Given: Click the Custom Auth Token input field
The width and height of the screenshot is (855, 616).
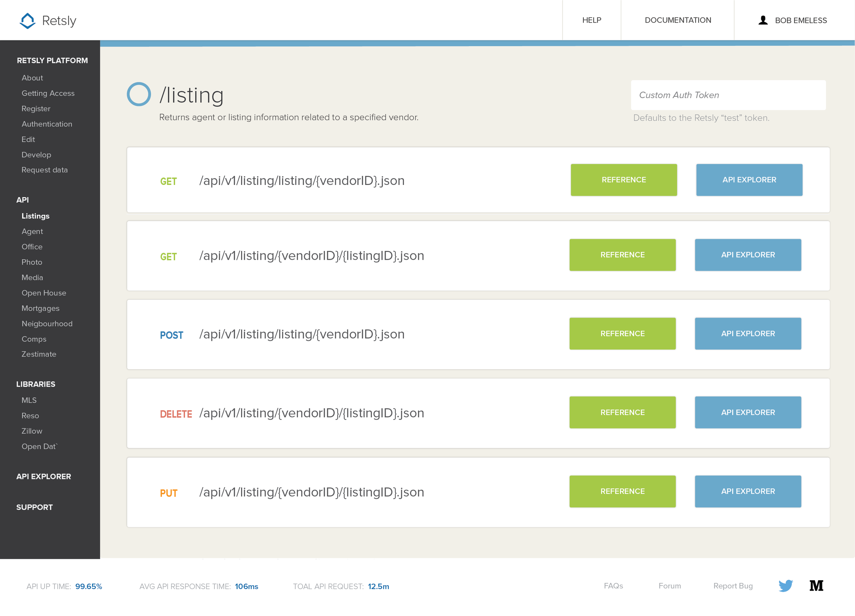Looking at the screenshot, I should pos(728,95).
